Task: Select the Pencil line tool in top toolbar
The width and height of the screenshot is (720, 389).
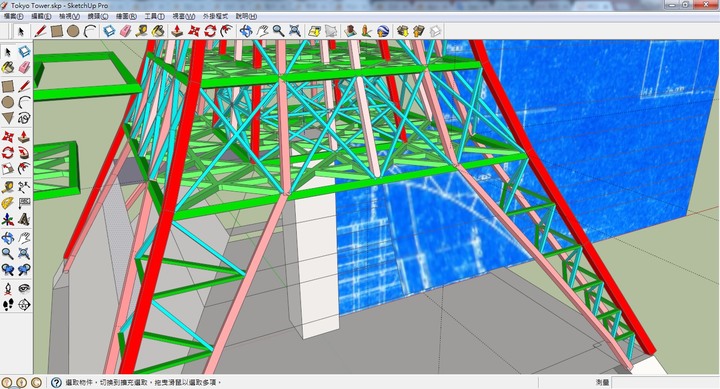Action: [40, 31]
